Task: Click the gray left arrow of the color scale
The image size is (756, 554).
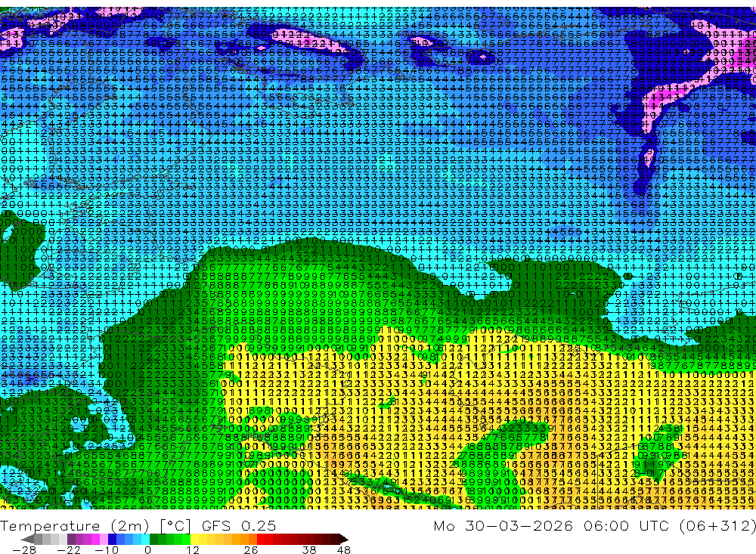Action: tap(27, 539)
